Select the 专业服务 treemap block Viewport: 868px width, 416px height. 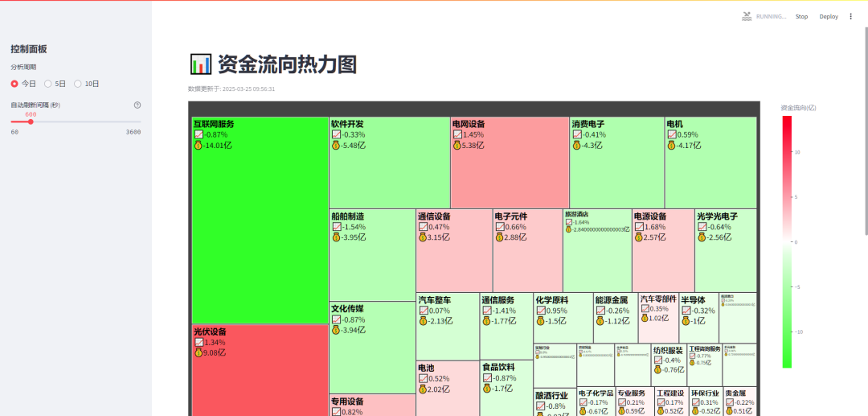click(634, 402)
